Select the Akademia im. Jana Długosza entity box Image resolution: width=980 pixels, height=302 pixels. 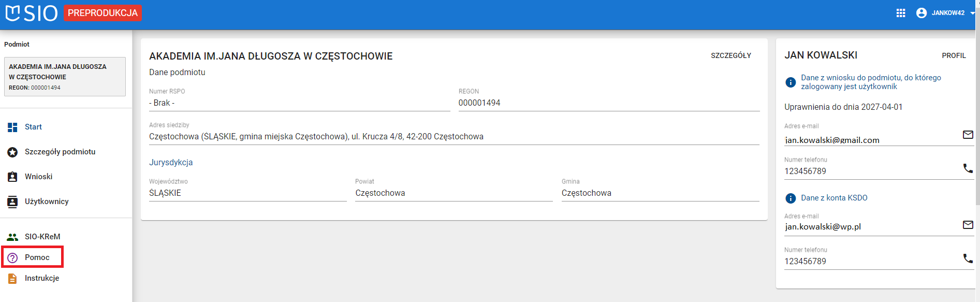pyautogui.click(x=65, y=77)
